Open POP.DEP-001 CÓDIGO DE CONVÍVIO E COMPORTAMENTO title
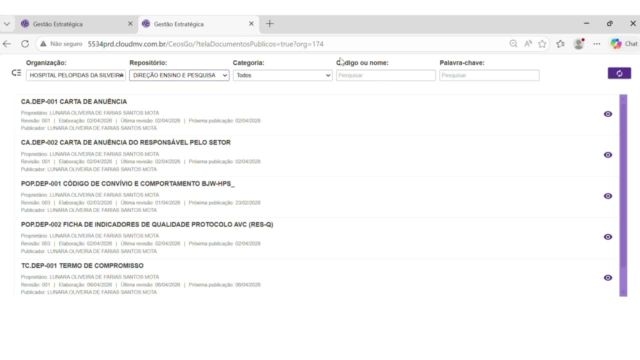Viewport: 640px width, 360px height. tap(128, 184)
